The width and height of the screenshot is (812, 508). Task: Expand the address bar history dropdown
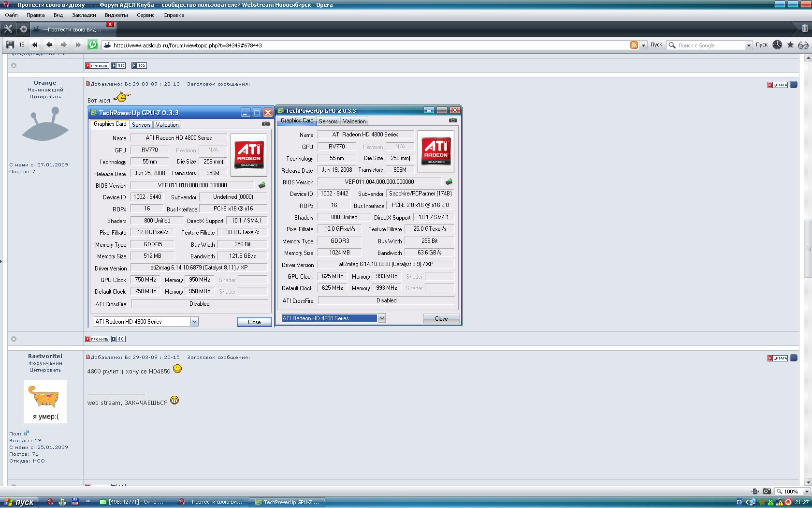click(x=643, y=45)
